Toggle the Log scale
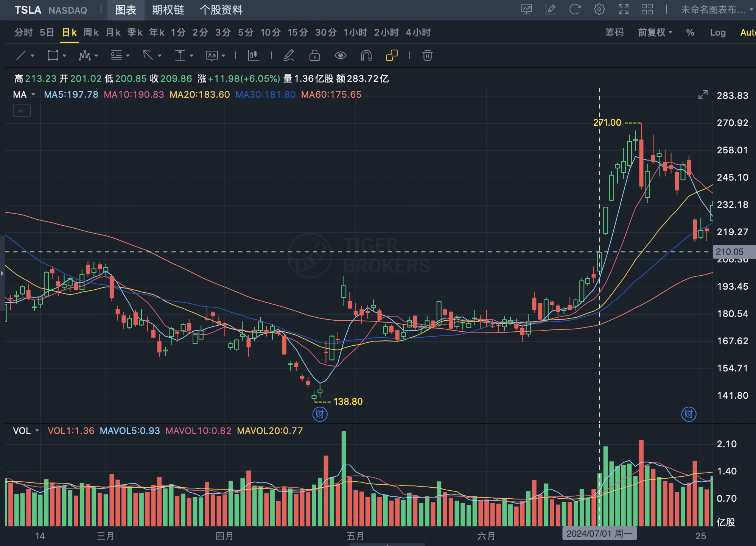 (x=718, y=33)
